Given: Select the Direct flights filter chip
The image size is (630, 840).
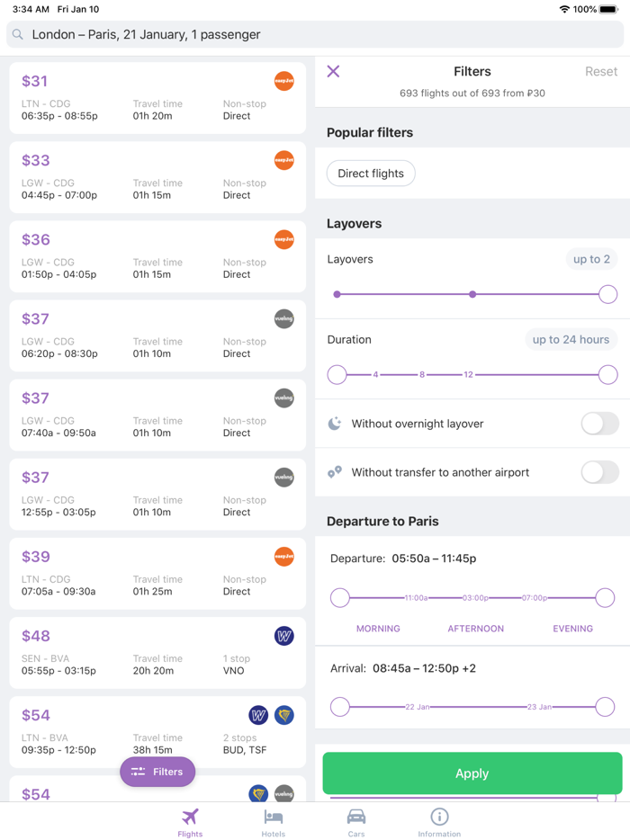Looking at the screenshot, I should (x=371, y=174).
